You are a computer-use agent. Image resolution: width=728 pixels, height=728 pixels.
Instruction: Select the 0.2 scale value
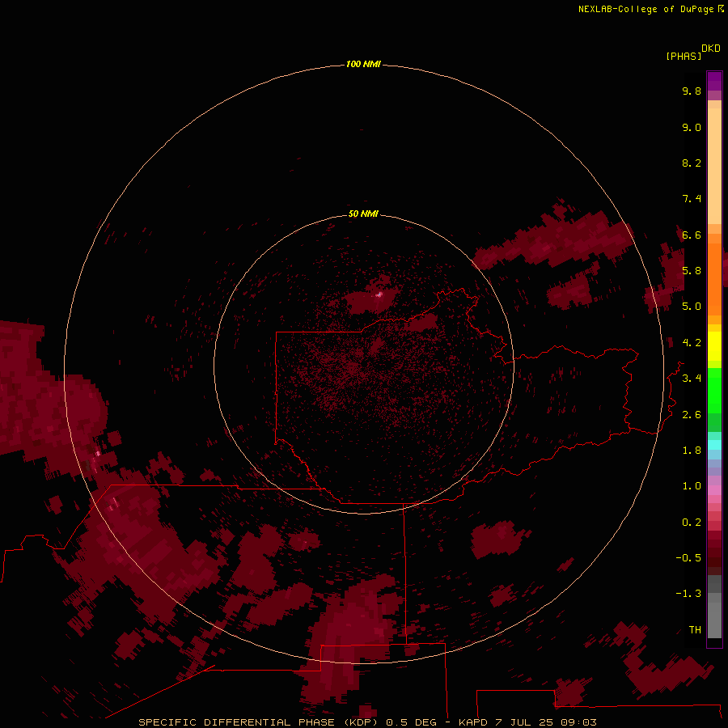[692, 523]
